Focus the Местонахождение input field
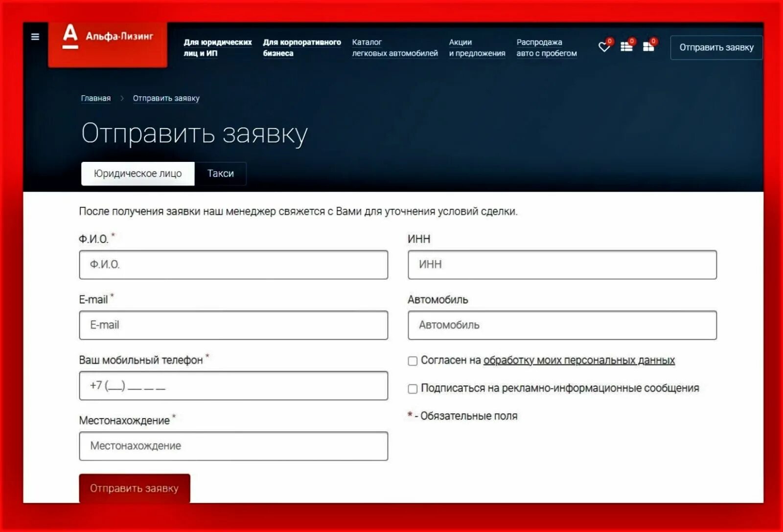Screen dimensions: 783x532 (233, 446)
